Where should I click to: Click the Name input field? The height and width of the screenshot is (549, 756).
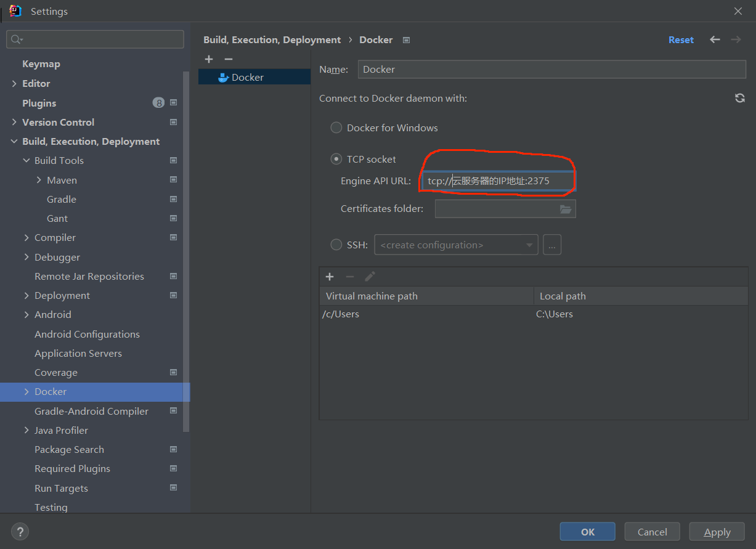coord(552,69)
